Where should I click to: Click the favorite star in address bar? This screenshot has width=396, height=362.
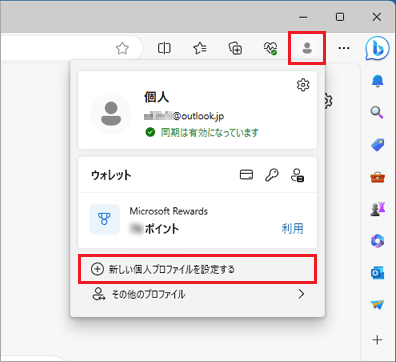122,49
